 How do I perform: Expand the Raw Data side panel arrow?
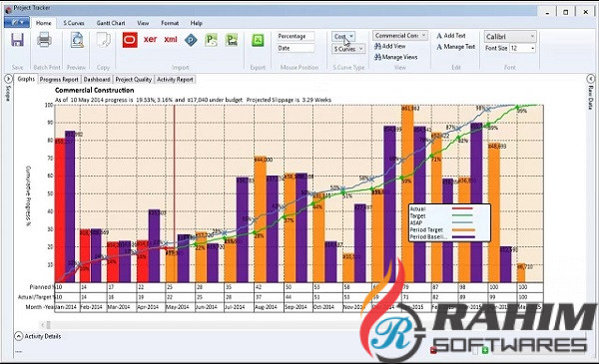pos(591,79)
